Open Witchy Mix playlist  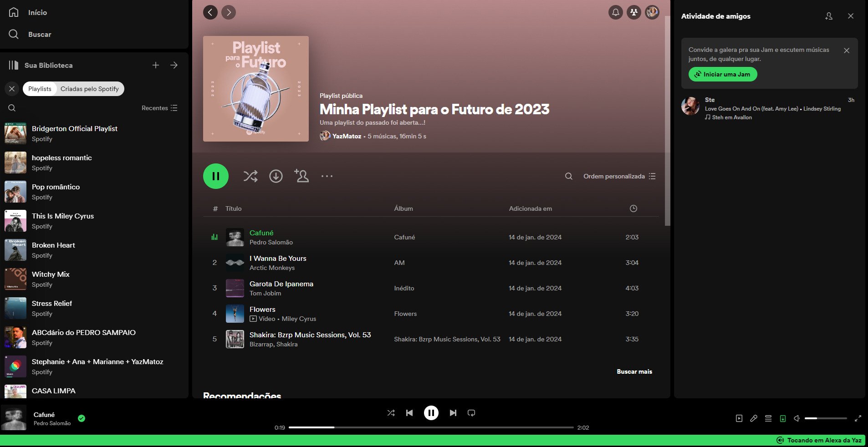pyautogui.click(x=94, y=279)
